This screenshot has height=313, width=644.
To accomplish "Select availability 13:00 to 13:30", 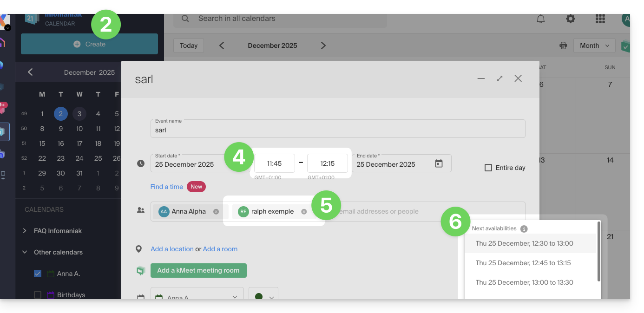I will pyautogui.click(x=524, y=282).
